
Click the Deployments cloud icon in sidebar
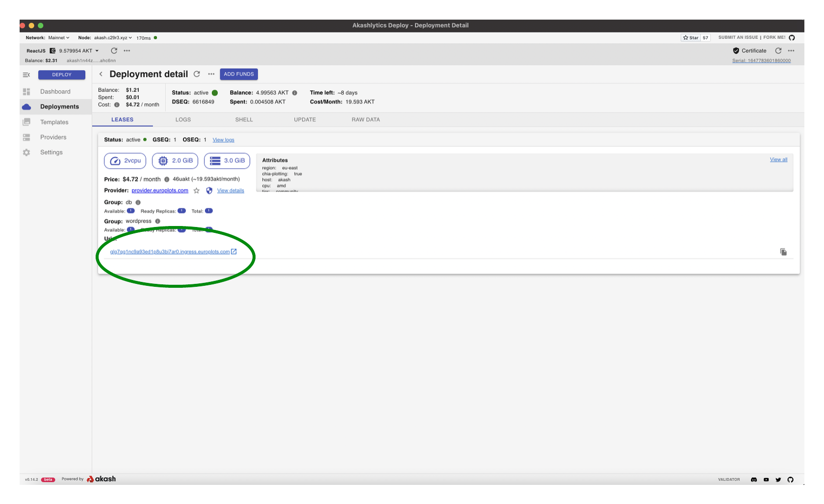pyautogui.click(x=26, y=107)
